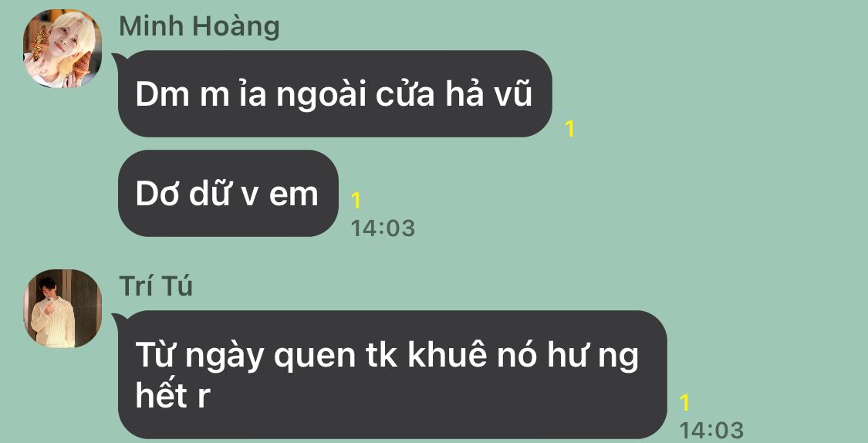Tap the sender name Minh Hoàng
Screen dimensions: 868x443
click(199, 26)
